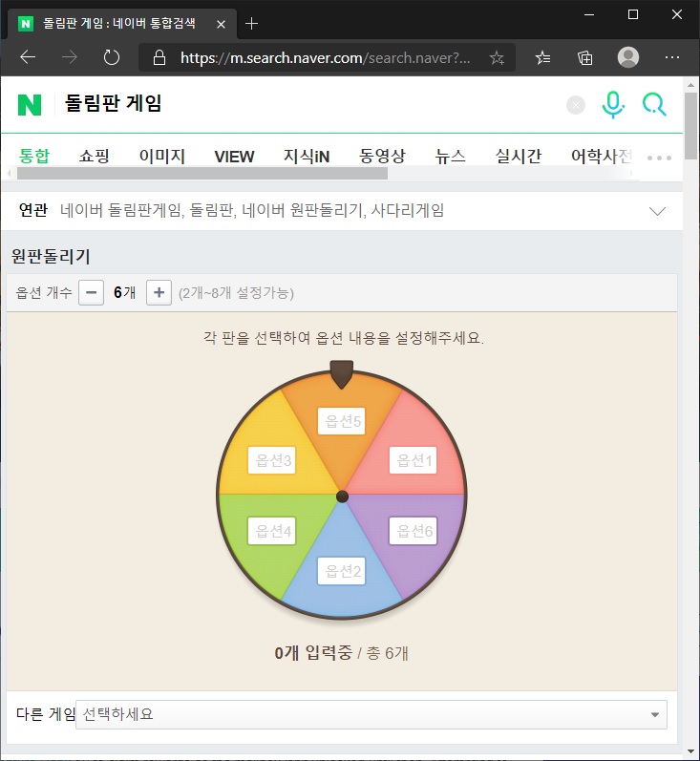Select the 뉴스 tab
Viewport: 700px width, 761px height.
451,156
